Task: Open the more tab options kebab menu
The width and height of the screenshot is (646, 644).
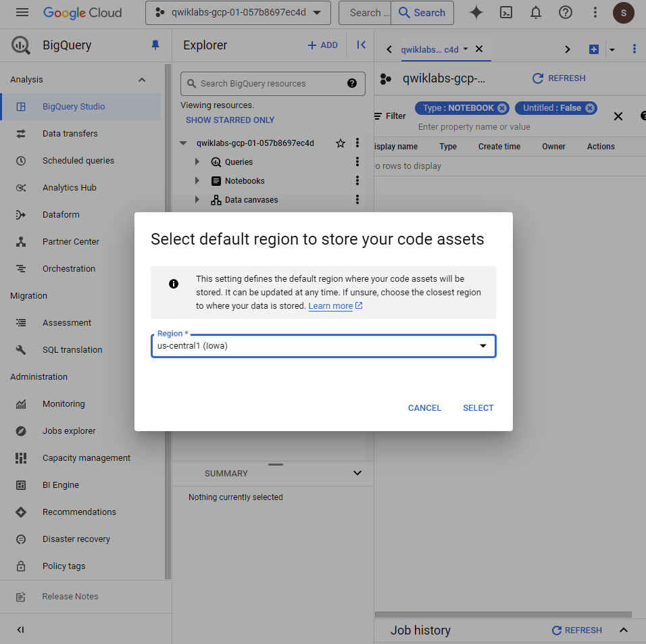Action: tap(634, 49)
